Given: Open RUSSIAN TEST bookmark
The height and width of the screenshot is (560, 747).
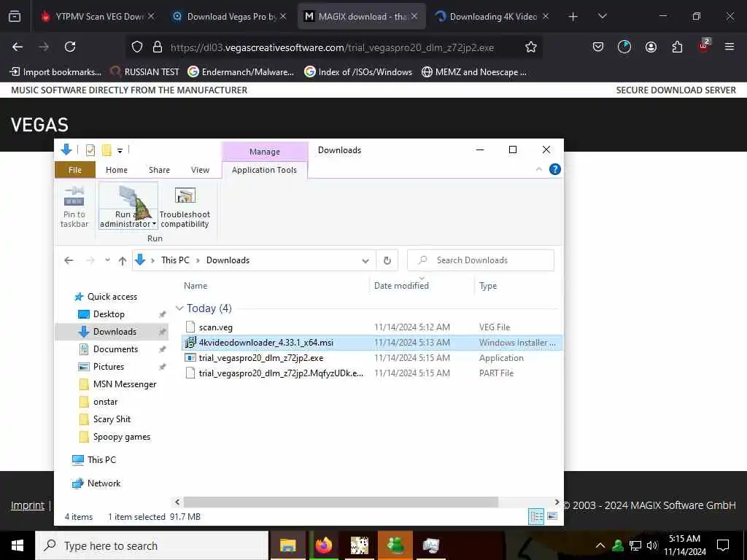Looking at the screenshot, I should [145, 72].
